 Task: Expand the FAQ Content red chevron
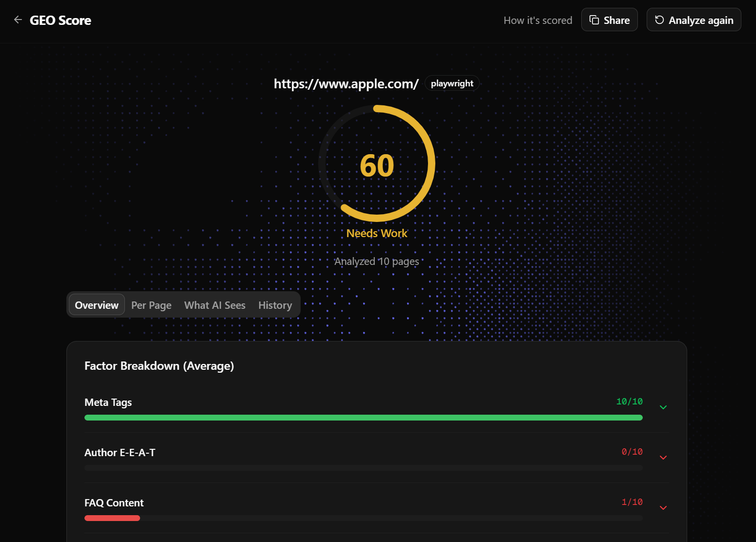[x=663, y=508]
